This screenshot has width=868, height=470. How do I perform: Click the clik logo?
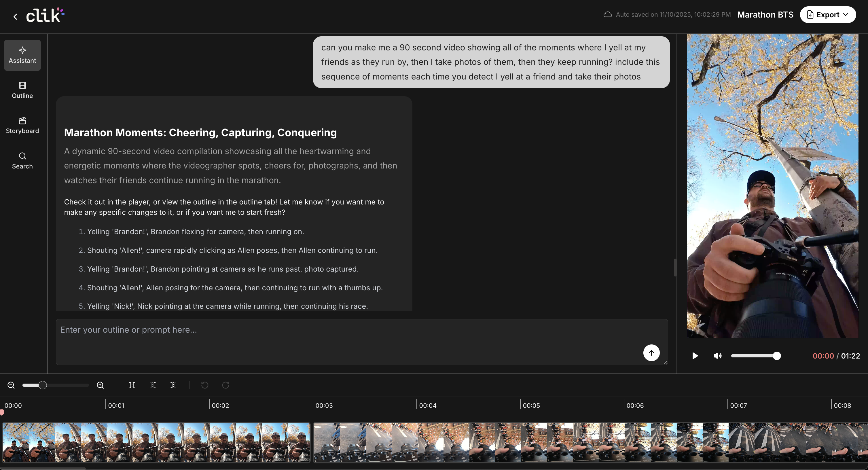click(45, 15)
